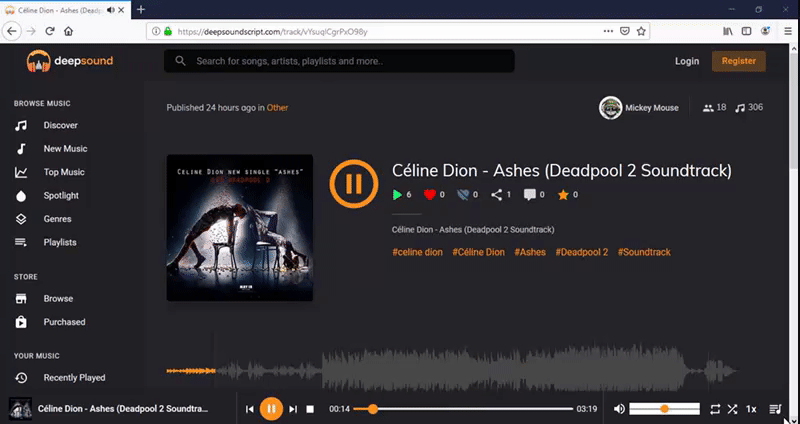This screenshot has height=424, width=800.
Task: Click the #Soundtrack tag
Action: [644, 252]
